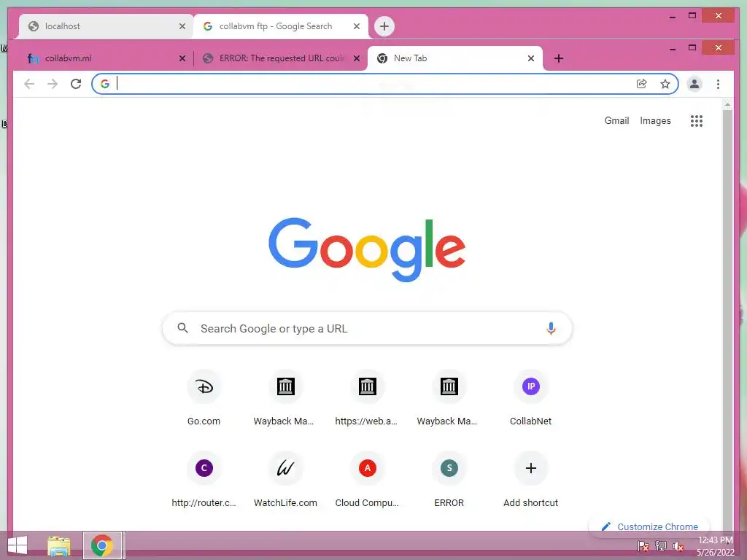Open the second Wayback Ma... shortcut next to CollabNet
The width and height of the screenshot is (747, 560).
pyautogui.click(x=449, y=399)
